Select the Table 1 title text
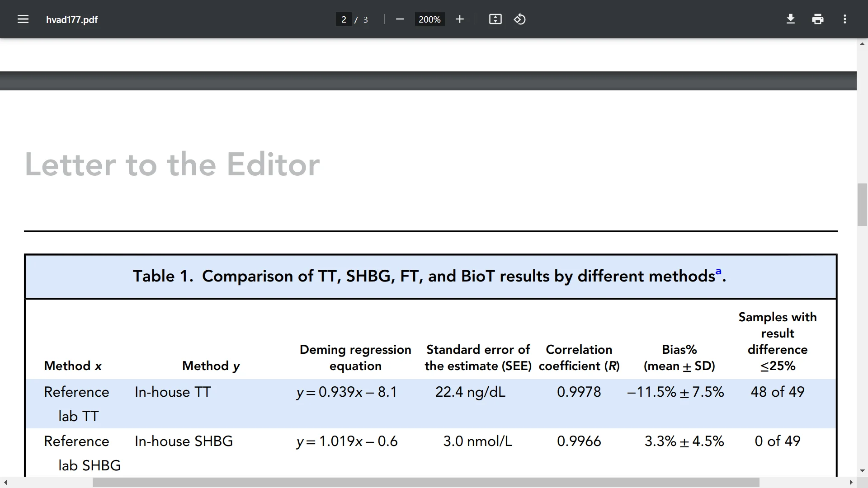 pyautogui.click(x=429, y=276)
